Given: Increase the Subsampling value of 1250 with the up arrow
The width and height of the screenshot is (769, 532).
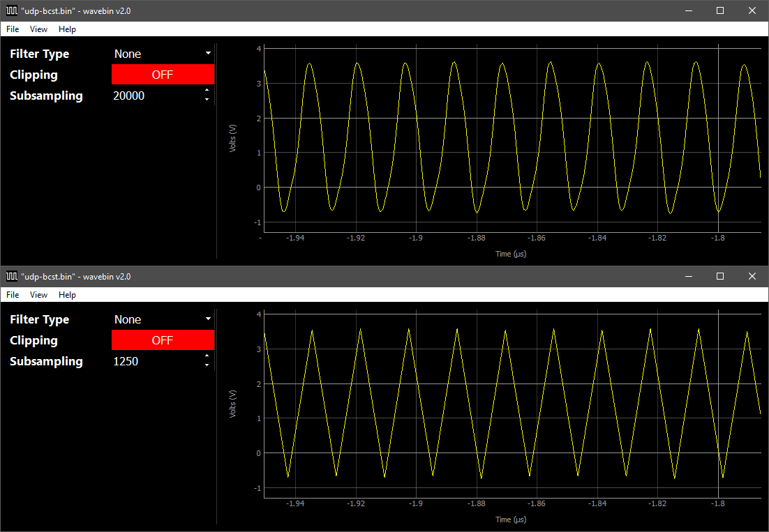Looking at the screenshot, I should coord(207,356).
